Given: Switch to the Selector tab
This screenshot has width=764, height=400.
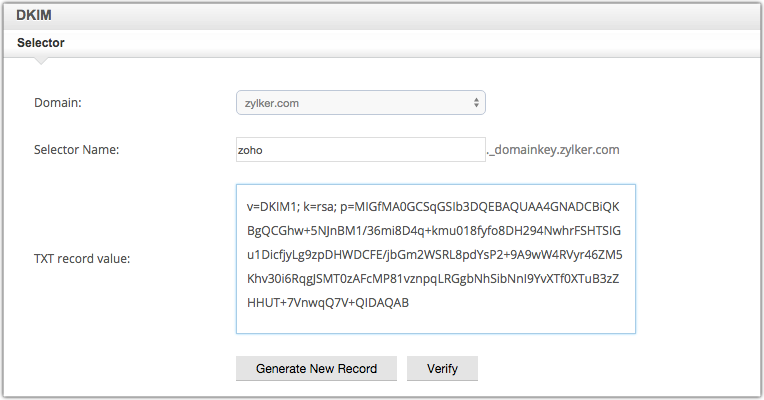Looking at the screenshot, I should click(41, 43).
